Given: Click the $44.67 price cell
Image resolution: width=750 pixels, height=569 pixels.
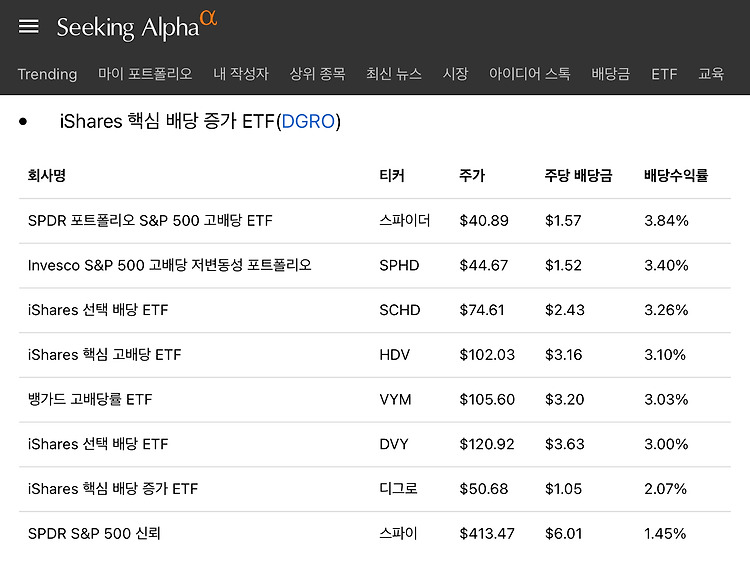Looking at the screenshot, I should point(484,265).
